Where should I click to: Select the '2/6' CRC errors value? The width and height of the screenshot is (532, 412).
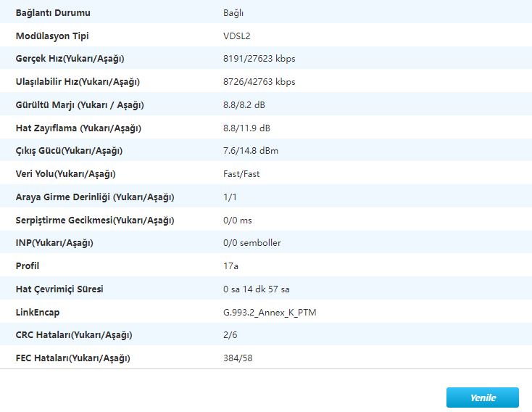click(x=230, y=335)
